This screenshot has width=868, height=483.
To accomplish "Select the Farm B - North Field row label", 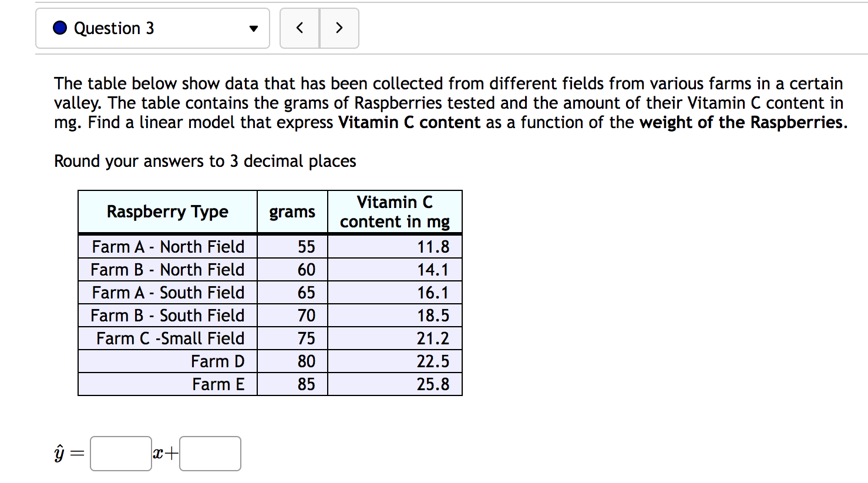I will click(167, 270).
